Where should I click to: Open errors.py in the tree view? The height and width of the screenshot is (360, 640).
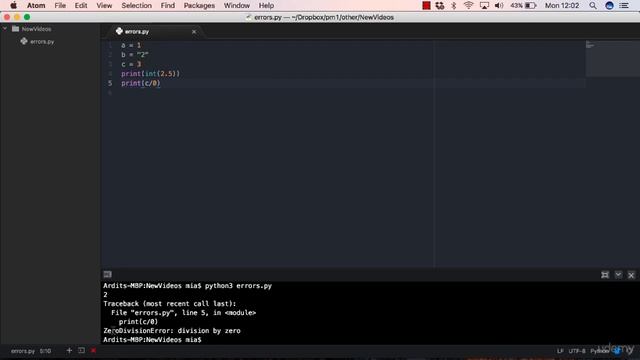42,42
